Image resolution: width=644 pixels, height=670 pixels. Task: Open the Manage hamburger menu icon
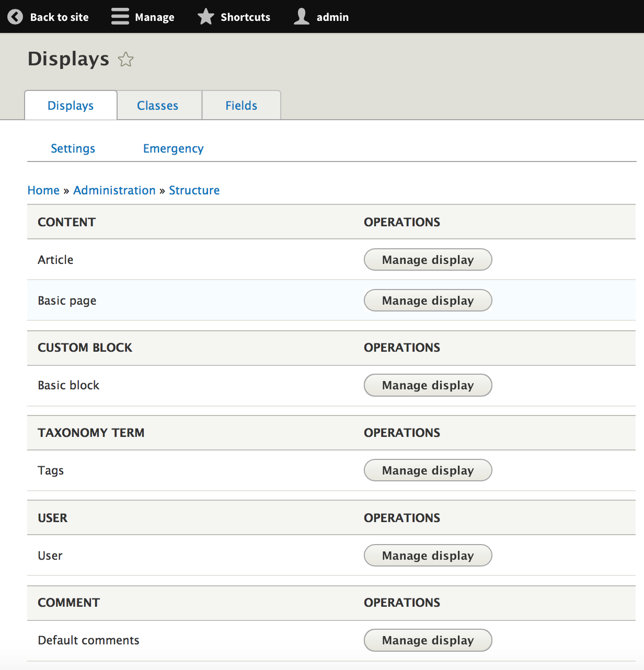click(120, 17)
